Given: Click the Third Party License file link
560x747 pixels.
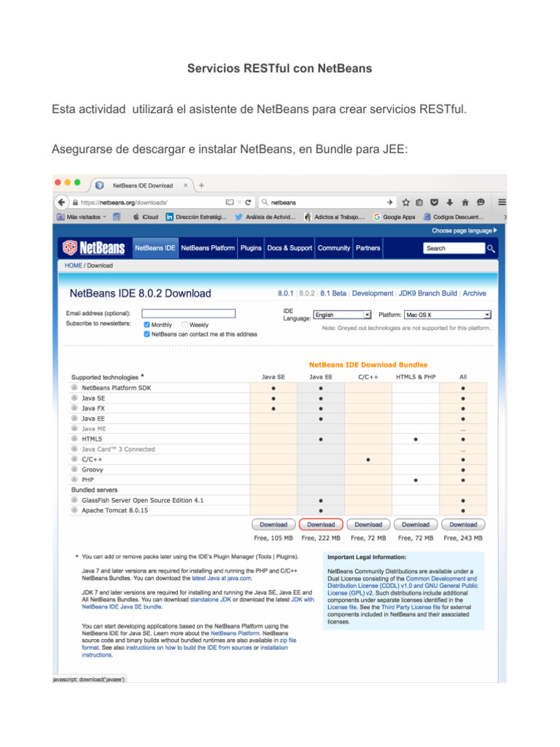Looking at the screenshot, I should point(411,607).
